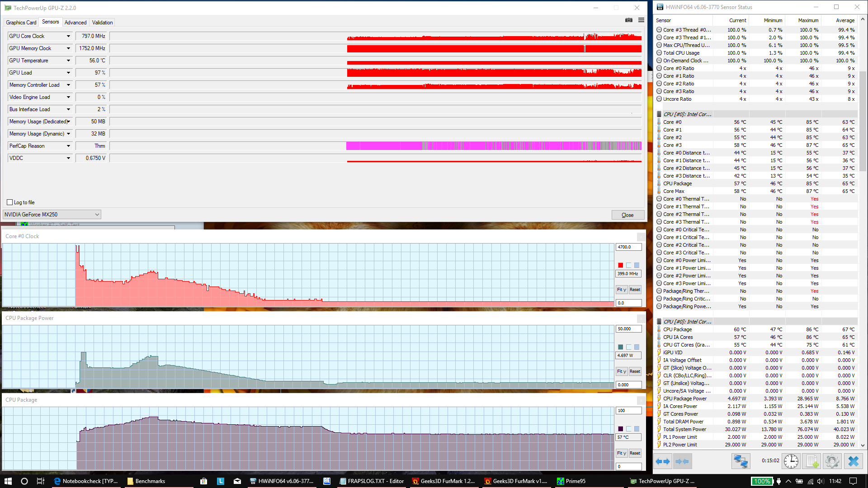The height and width of the screenshot is (488, 868).
Task: Enable the Log to file checkbox
Action: [10, 202]
